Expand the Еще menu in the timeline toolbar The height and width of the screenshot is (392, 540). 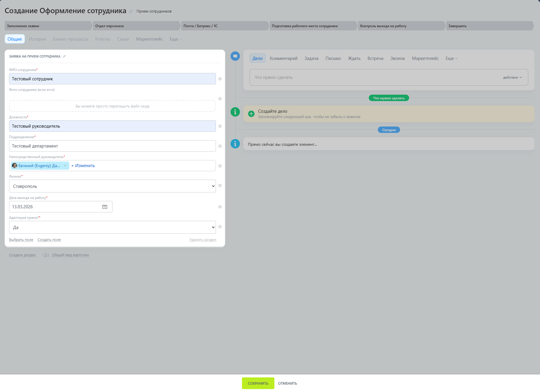pos(451,58)
